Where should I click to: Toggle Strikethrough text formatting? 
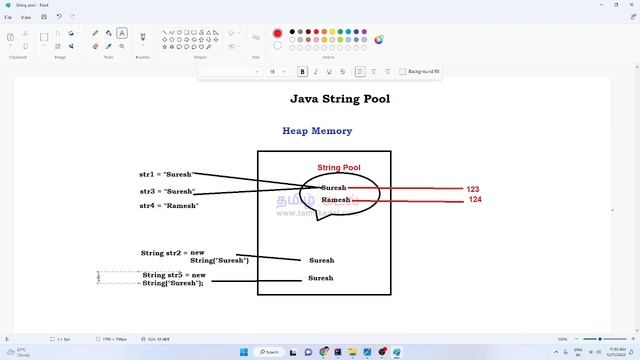pyautogui.click(x=342, y=71)
